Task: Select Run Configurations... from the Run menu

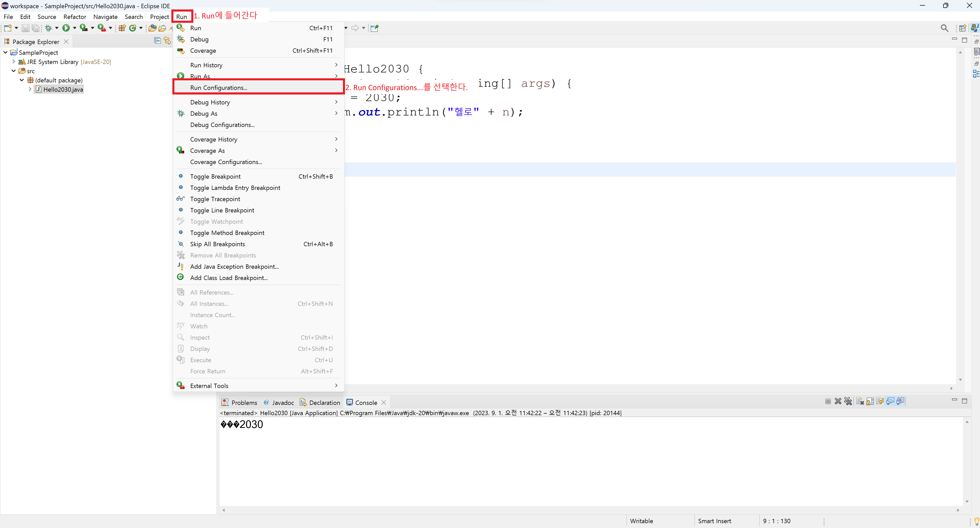Action: 218,88
